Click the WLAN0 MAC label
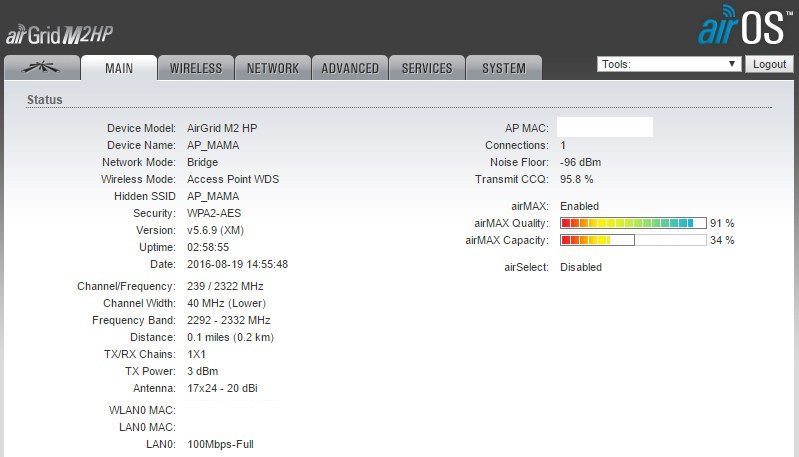The width and height of the screenshot is (799, 457). [142, 410]
